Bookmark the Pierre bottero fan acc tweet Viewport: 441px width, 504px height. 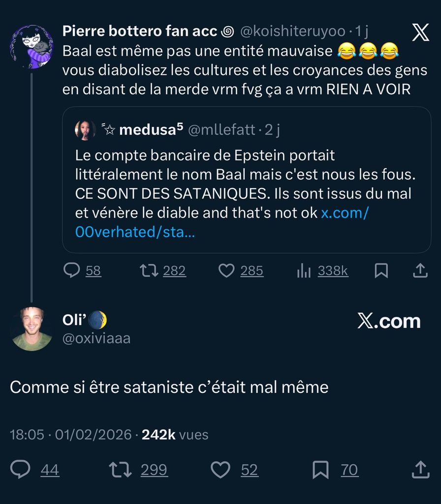(381, 270)
